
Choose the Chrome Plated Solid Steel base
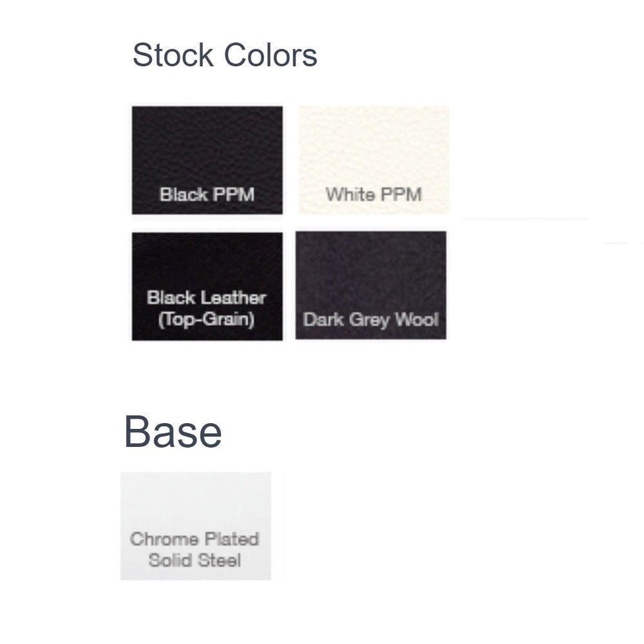[x=195, y=526]
